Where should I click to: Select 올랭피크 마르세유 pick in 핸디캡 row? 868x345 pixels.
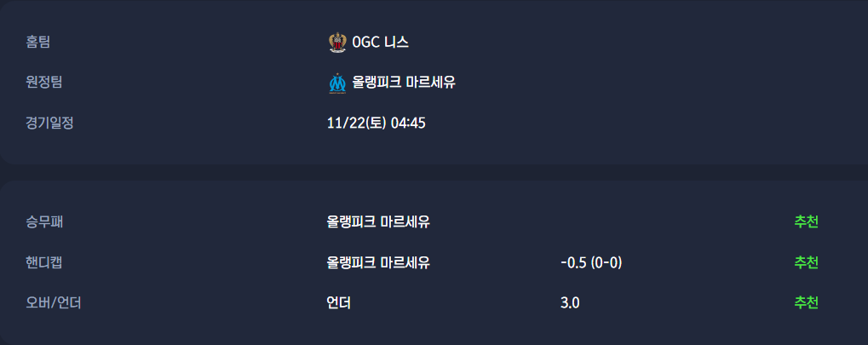click(x=378, y=262)
